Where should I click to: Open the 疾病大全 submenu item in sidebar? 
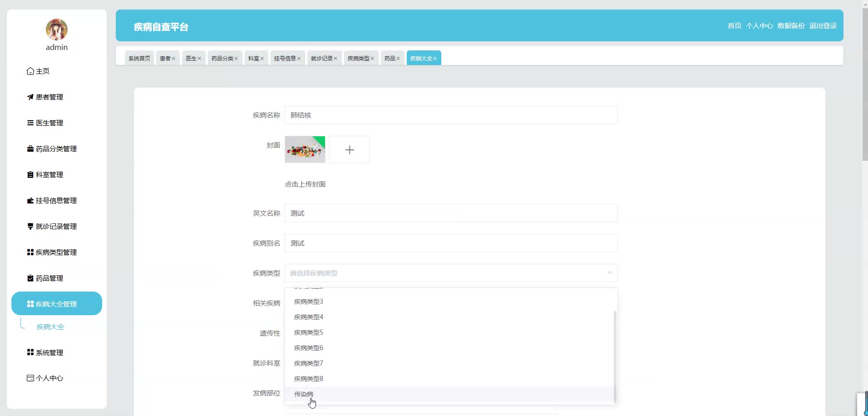[x=50, y=327]
